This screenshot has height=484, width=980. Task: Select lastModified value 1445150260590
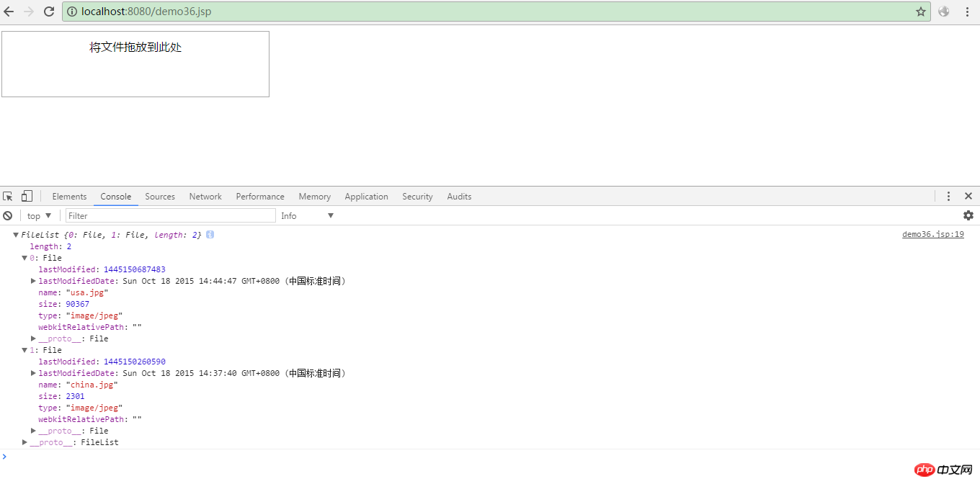135,362
